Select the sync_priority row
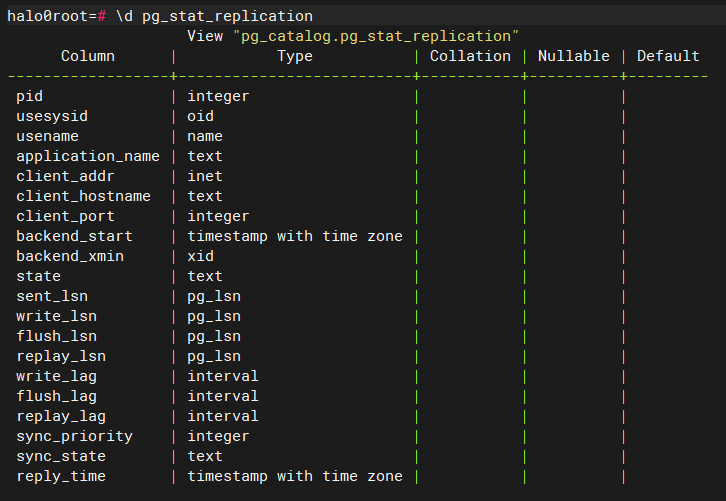This screenshot has width=726, height=501. pos(75,436)
